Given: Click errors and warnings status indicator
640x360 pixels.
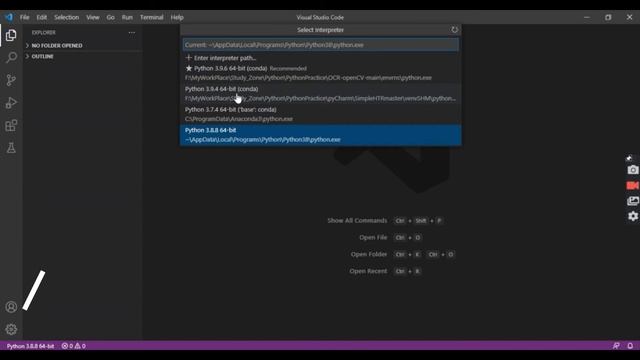Looking at the screenshot, I should [x=73, y=346].
